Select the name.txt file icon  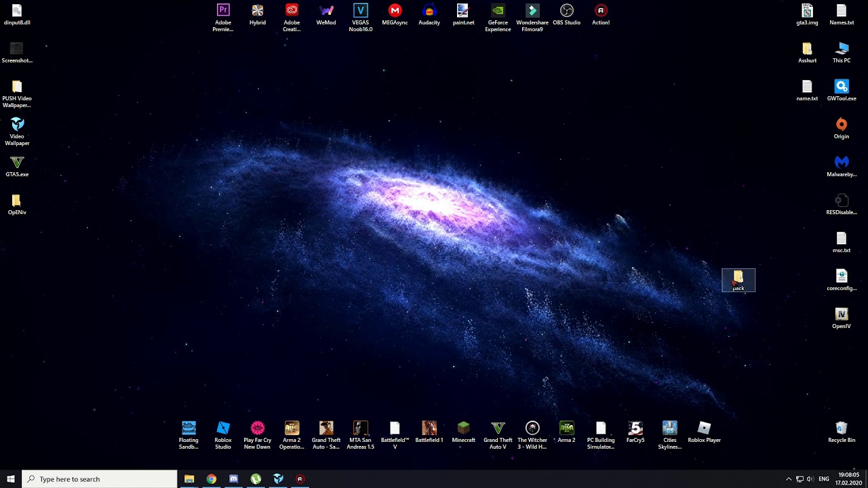[x=807, y=91]
